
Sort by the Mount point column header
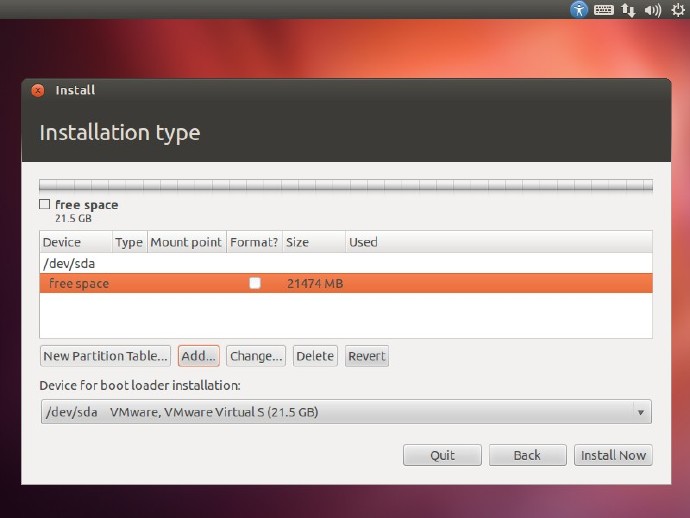pyautogui.click(x=187, y=242)
